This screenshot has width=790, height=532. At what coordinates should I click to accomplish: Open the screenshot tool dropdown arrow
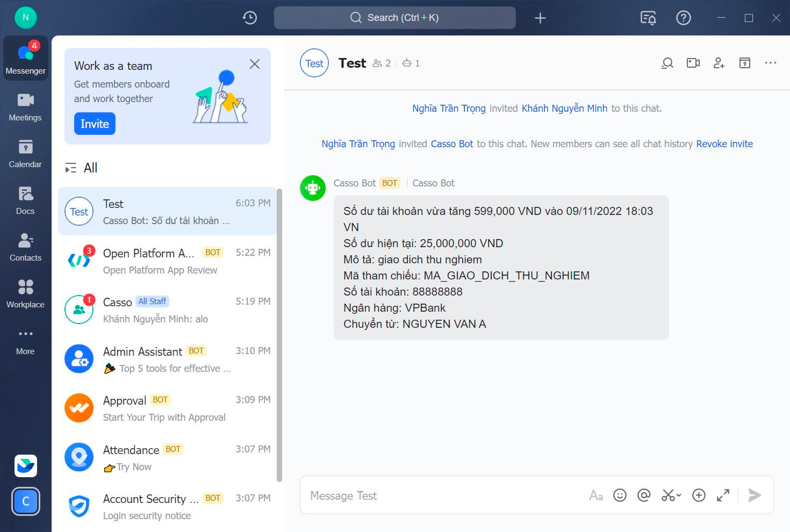click(679, 495)
